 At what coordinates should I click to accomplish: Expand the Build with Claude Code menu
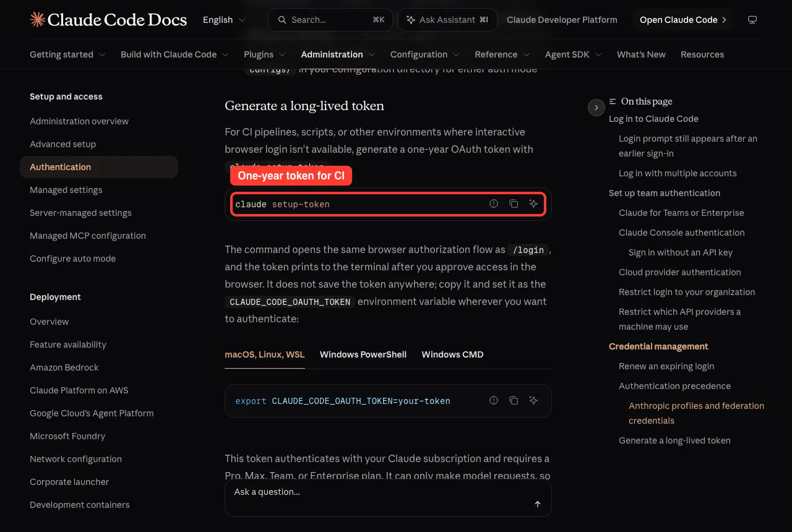174,54
